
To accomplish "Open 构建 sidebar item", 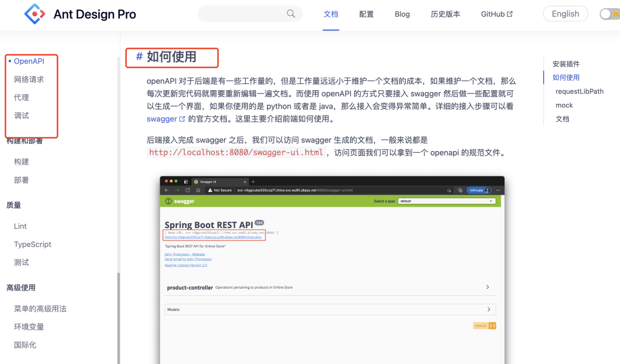I will pyautogui.click(x=21, y=162).
